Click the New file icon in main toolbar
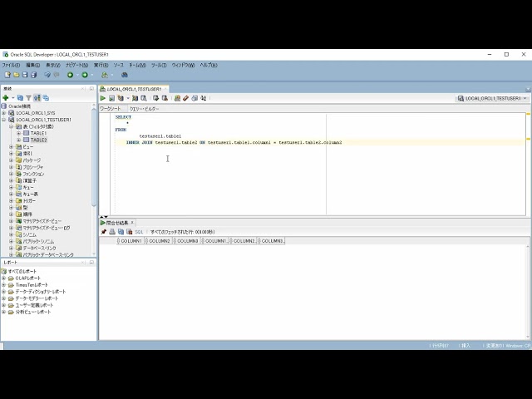532x399 pixels. (7, 75)
